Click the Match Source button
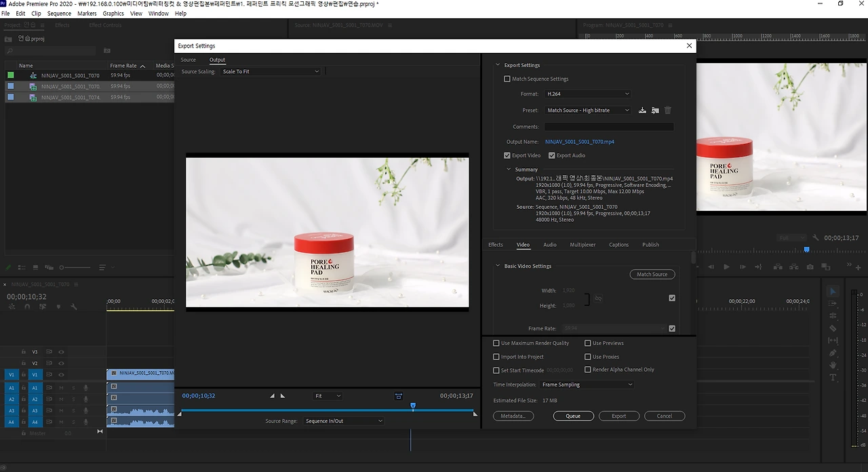Image resolution: width=868 pixels, height=472 pixels. (x=652, y=274)
